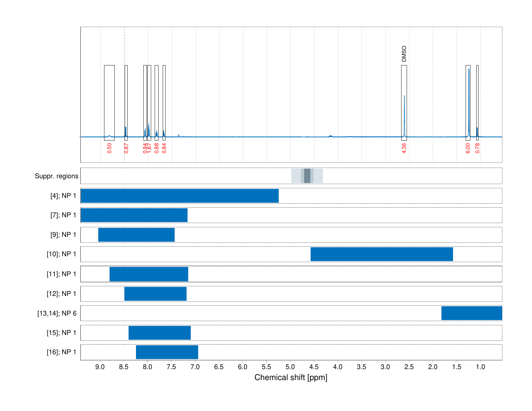This screenshot has height=411, width=532.
Task: Click the integral region labeled 0.50
Action: (110, 103)
